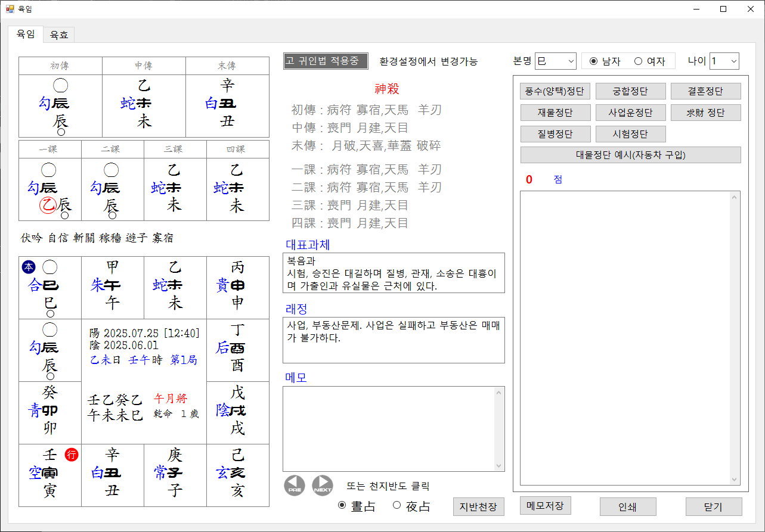Click the 질병정단 button
Image resolution: width=765 pixels, height=532 pixels.
pos(555,133)
